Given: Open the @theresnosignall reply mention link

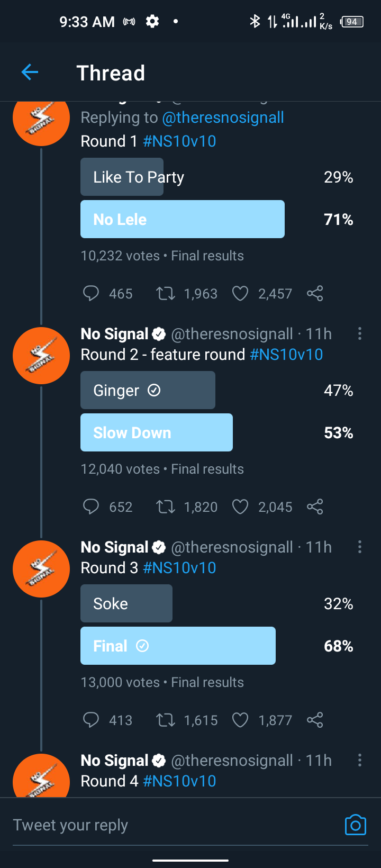Looking at the screenshot, I should (x=223, y=117).
